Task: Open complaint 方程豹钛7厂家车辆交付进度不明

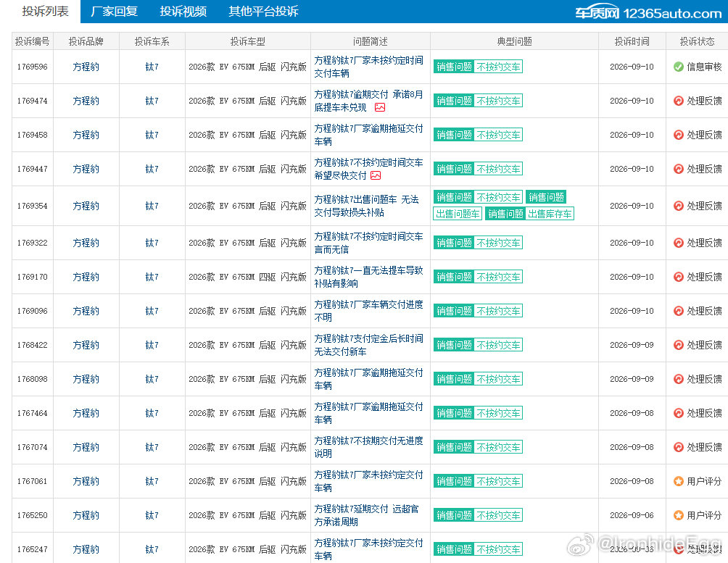Action: pos(368,311)
